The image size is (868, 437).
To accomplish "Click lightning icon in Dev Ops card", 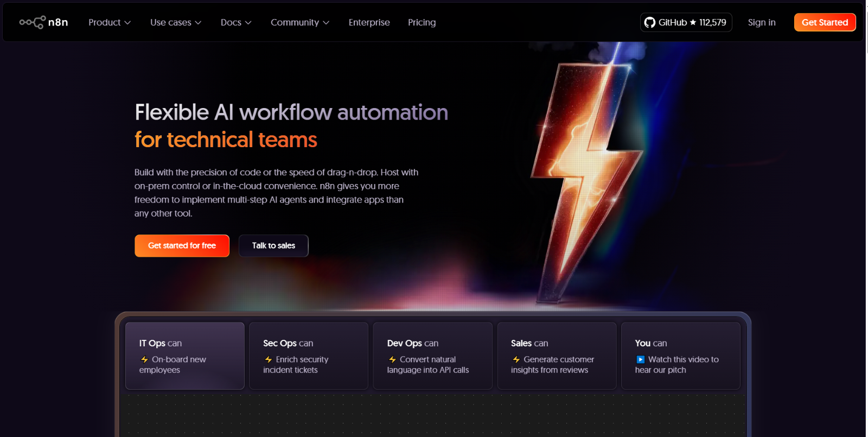I will [392, 359].
